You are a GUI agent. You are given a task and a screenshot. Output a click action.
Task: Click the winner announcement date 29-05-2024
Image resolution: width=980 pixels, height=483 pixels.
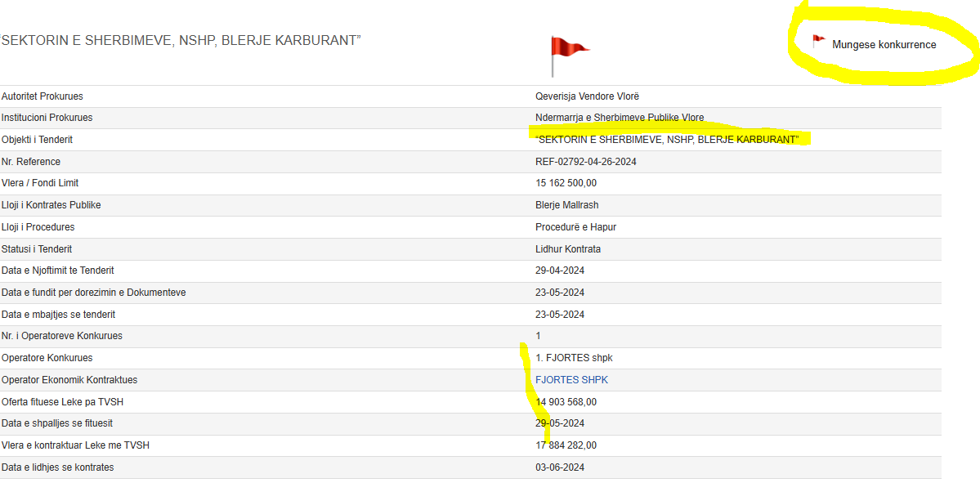click(x=560, y=423)
